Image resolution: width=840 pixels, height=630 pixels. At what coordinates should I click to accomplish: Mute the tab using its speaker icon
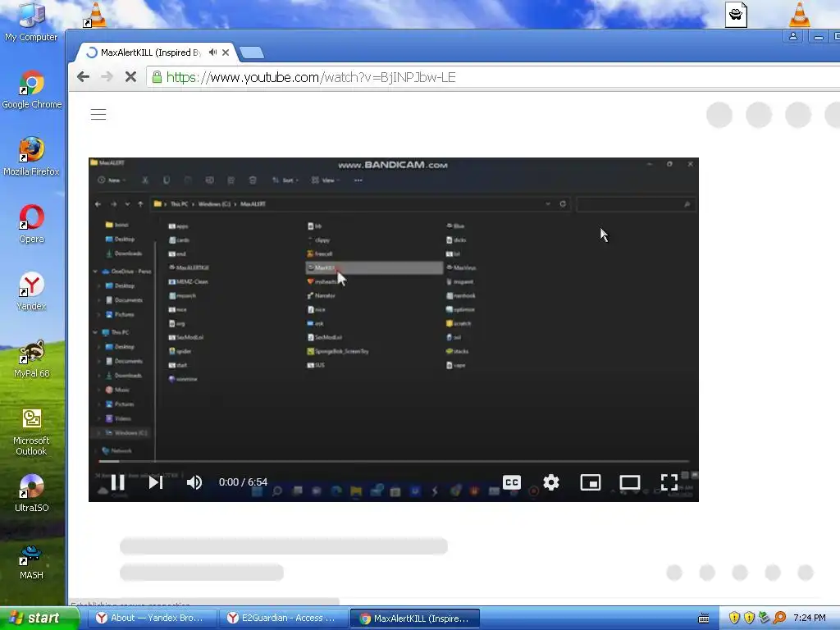pos(212,52)
